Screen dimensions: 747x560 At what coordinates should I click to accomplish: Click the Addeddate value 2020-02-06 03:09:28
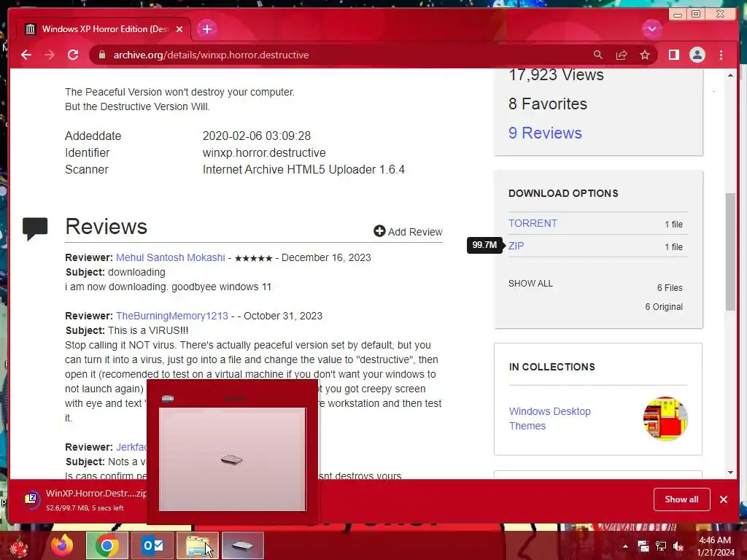tap(256, 136)
